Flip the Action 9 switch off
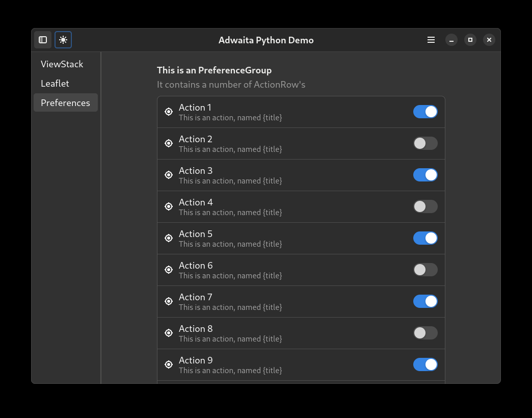 click(425, 364)
